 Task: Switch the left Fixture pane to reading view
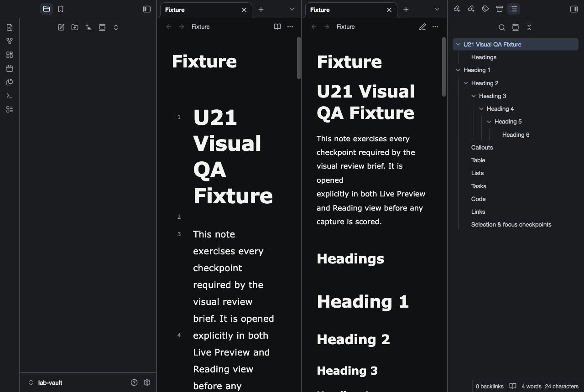click(x=277, y=27)
